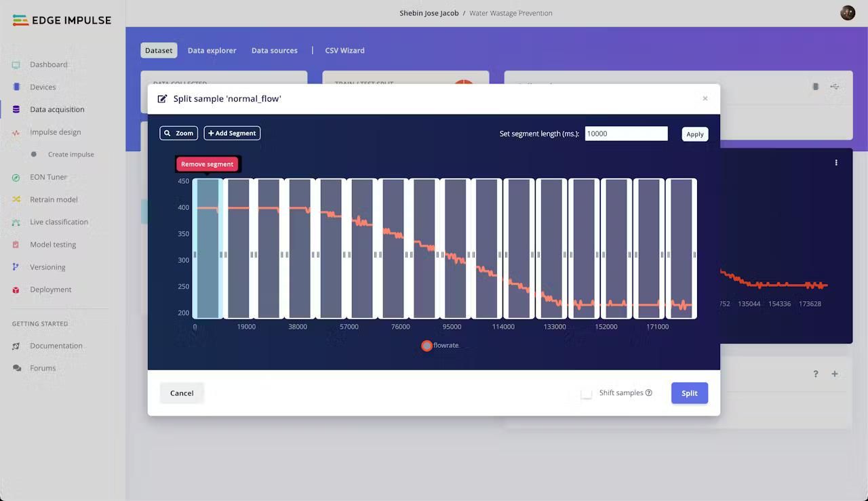Click the Live classification icon
The width and height of the screenshot is (868, 501).
tap(16, 222)
